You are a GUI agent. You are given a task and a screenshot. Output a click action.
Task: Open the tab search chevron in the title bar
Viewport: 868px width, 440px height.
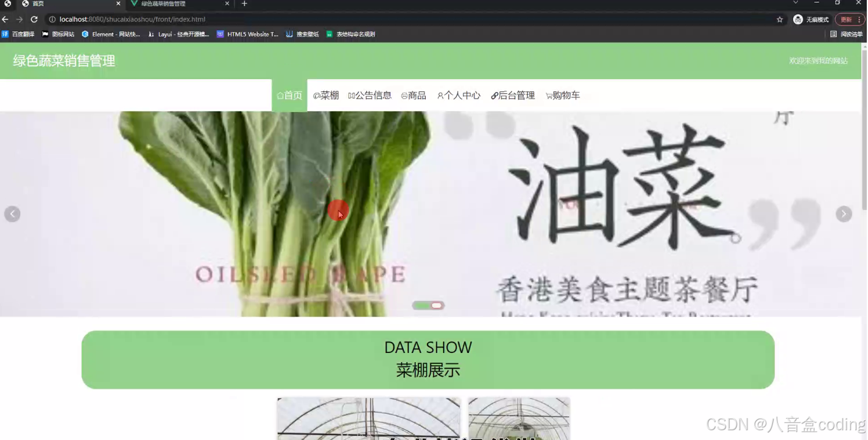796,3
